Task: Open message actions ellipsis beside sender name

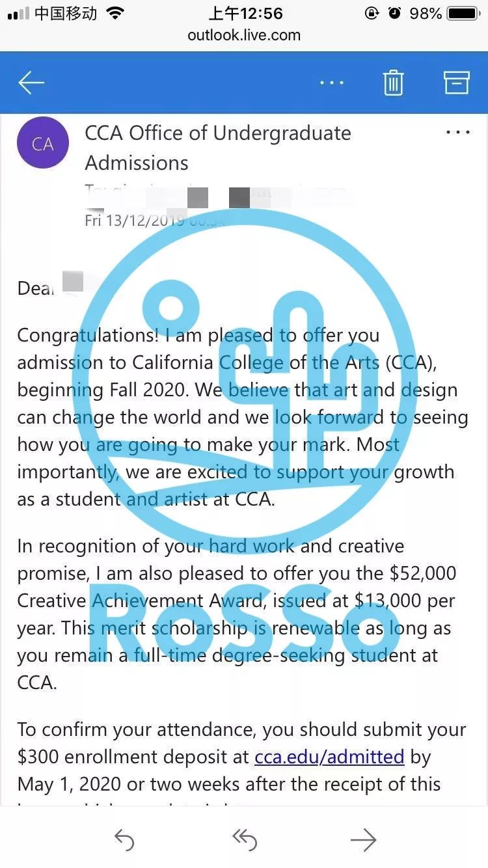Action: [457, 133]
